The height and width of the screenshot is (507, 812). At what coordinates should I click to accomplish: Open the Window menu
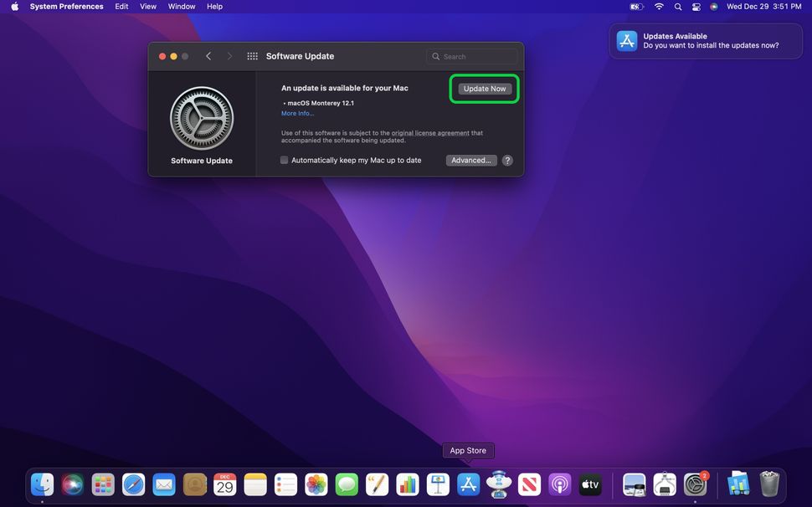181,6
